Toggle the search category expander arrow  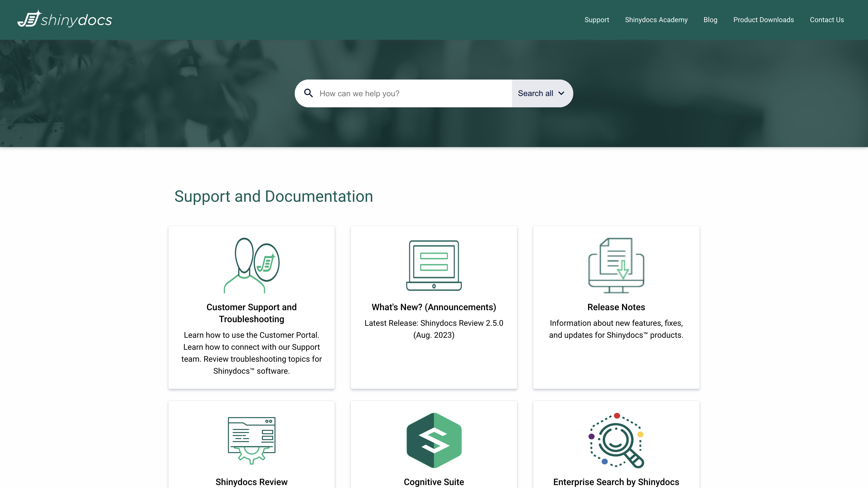[x=560, y=93]
